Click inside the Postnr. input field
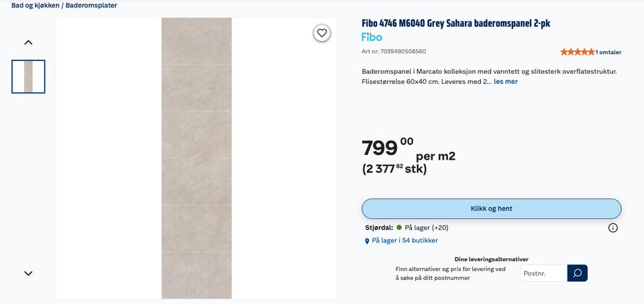This screenshot has height=304, width=644. [x=543, y=273]
